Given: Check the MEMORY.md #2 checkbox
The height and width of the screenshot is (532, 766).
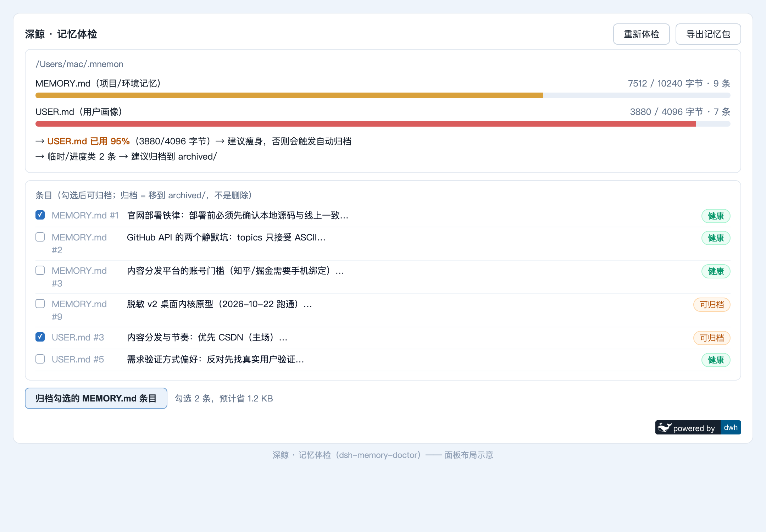Looking at the screenshot, I should click(x=40, y=237).
